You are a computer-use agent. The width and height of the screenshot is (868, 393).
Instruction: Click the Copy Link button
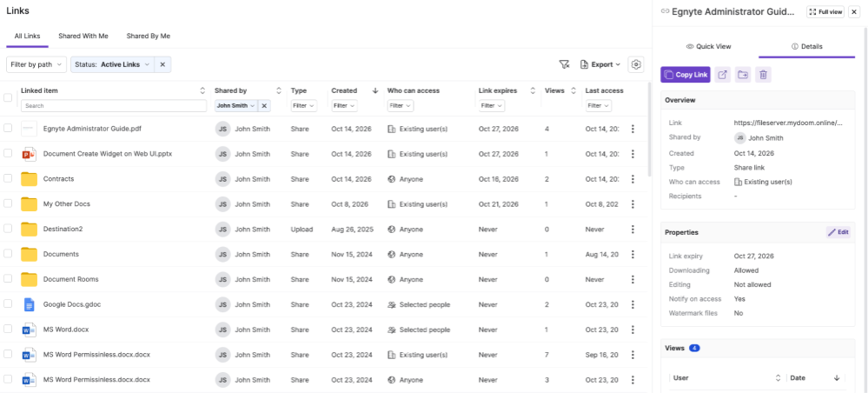click(686, 75)
